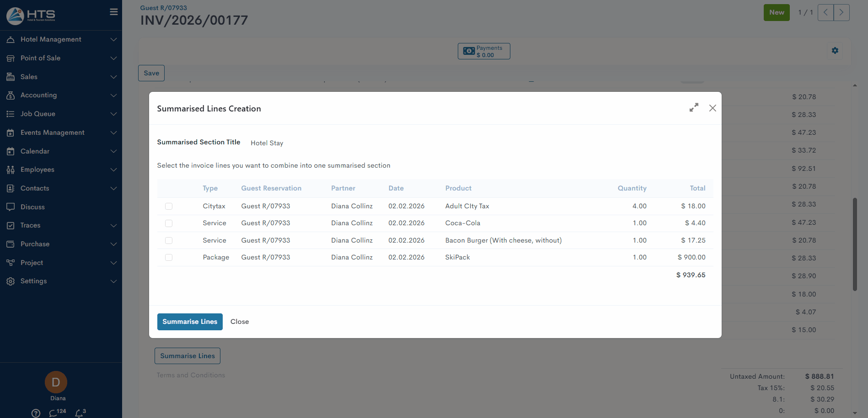
Task: Click the help question mark icon
Action: (36, 413)
